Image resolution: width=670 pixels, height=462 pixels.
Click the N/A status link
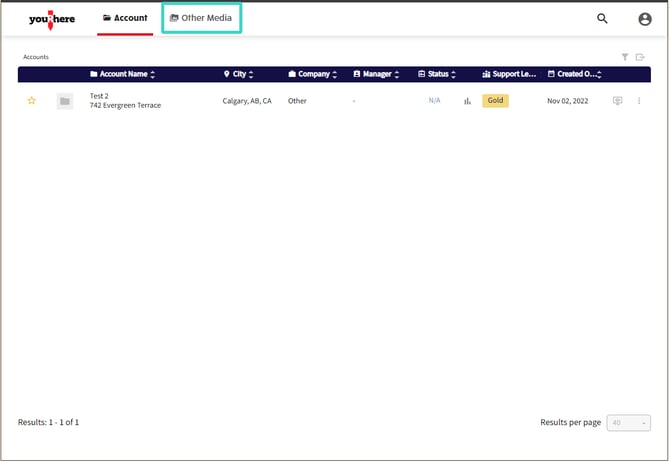point(434,101)
